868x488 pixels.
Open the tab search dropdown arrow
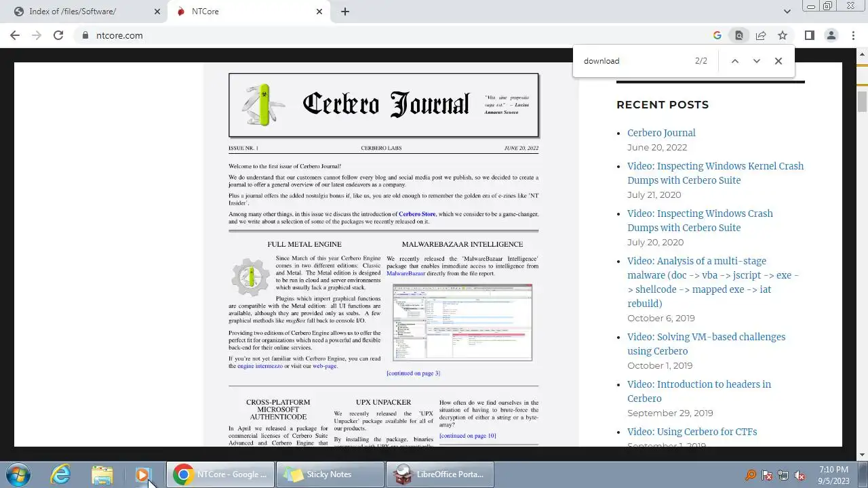pos(787,12)
